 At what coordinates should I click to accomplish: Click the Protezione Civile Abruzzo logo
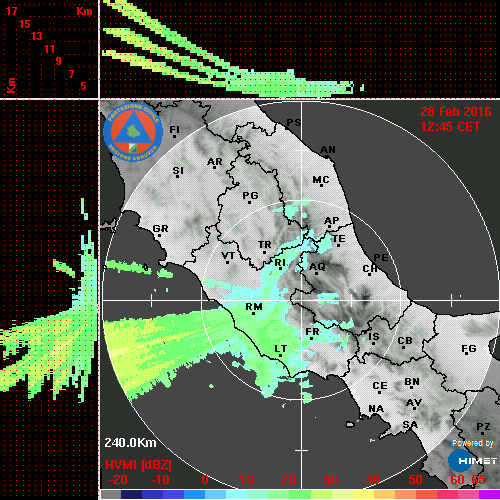[x=133, y=132]
